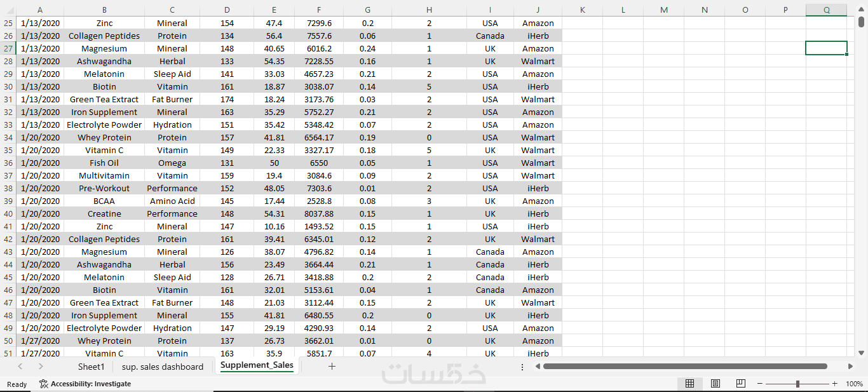Click the vertical scrollbar thumb
868x392 pixels.
[861, 22]
